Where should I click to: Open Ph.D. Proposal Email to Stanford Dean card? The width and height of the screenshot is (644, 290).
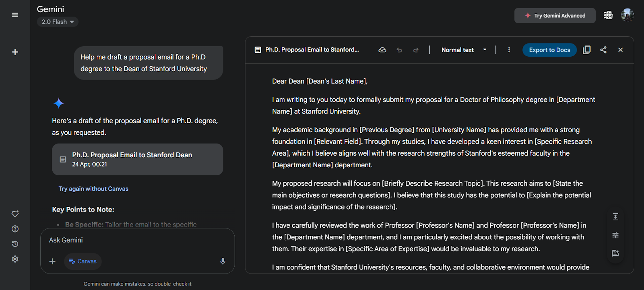pyautogui.click(x=137, y=159)
